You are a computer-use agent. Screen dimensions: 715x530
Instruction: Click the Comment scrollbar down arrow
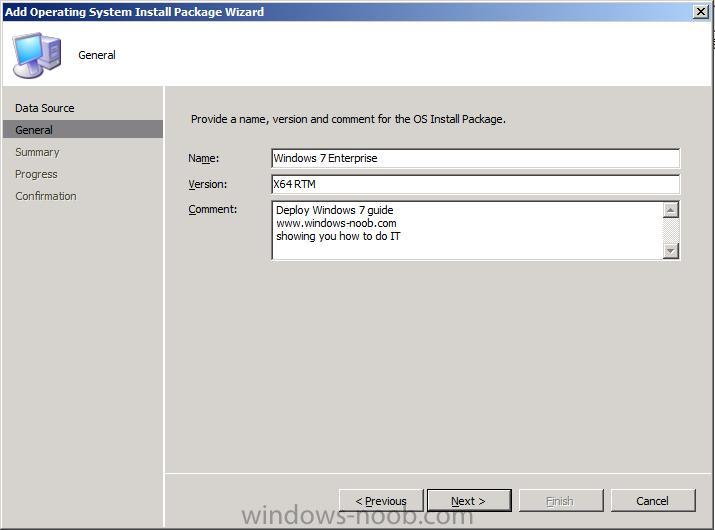click(670, 251)
